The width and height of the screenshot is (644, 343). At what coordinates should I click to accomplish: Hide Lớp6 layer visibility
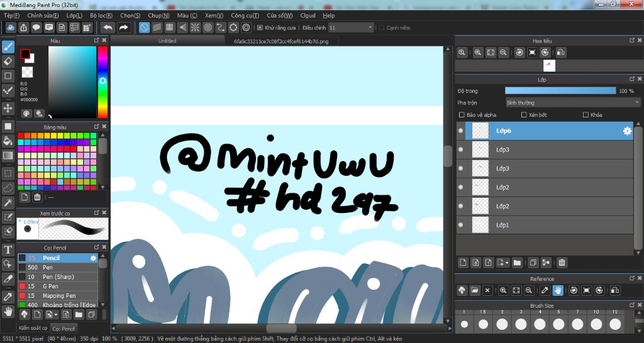pos(460,131)
